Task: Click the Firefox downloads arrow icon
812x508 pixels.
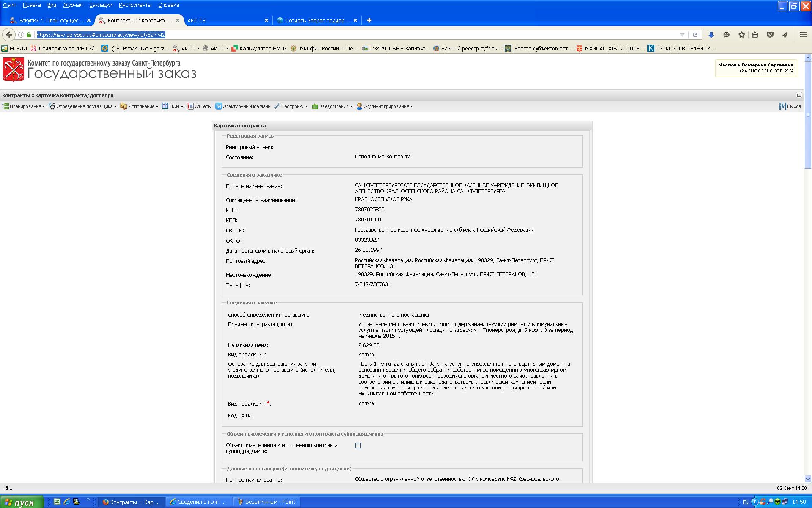Action: pyautogui.click(x=711, y=35)
